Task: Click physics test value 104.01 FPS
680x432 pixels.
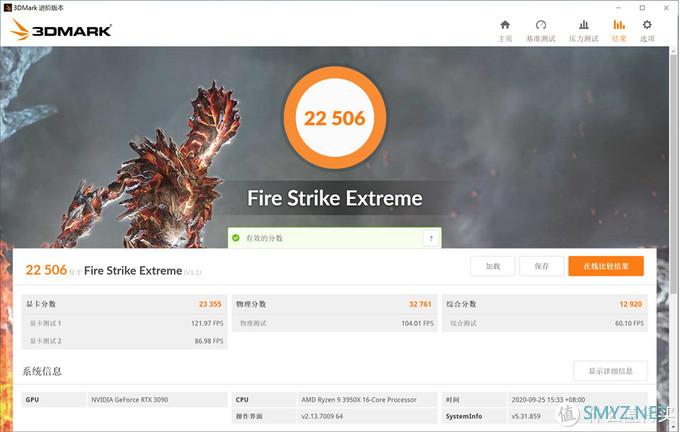Action: [x=418, y=323]
